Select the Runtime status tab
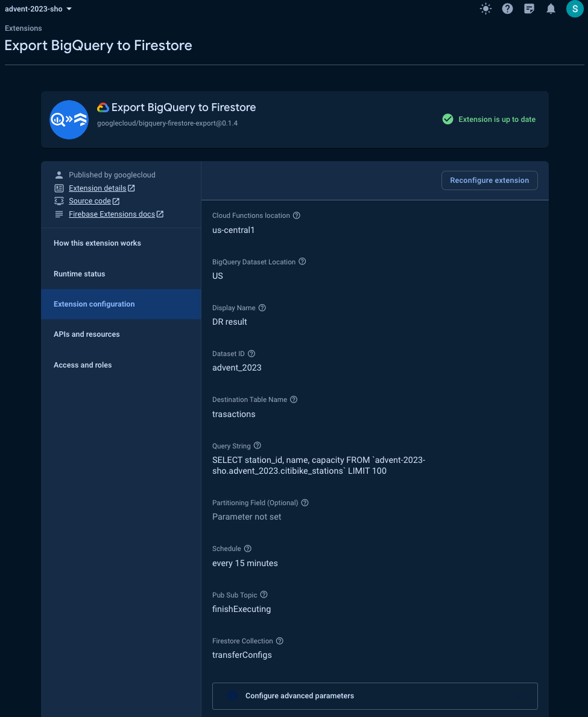This screenshot has width=588, height=717. click(x=121, y=274)
